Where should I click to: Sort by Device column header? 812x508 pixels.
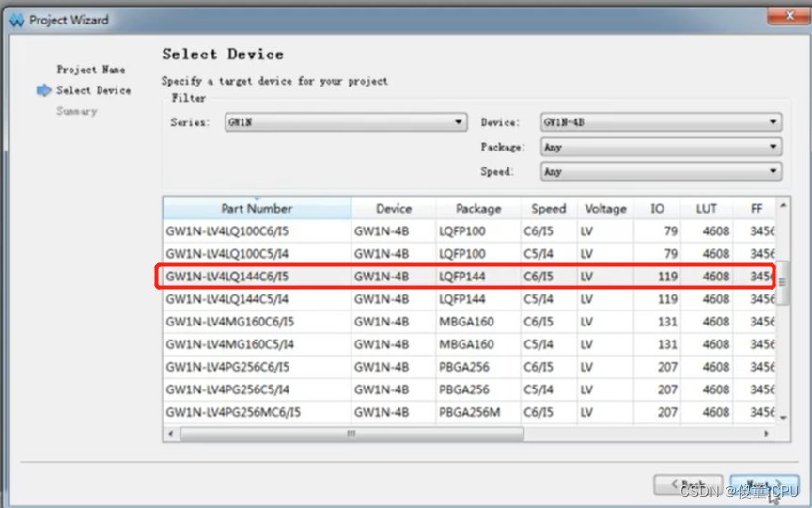pyautogui.click(x=394, y=209)
